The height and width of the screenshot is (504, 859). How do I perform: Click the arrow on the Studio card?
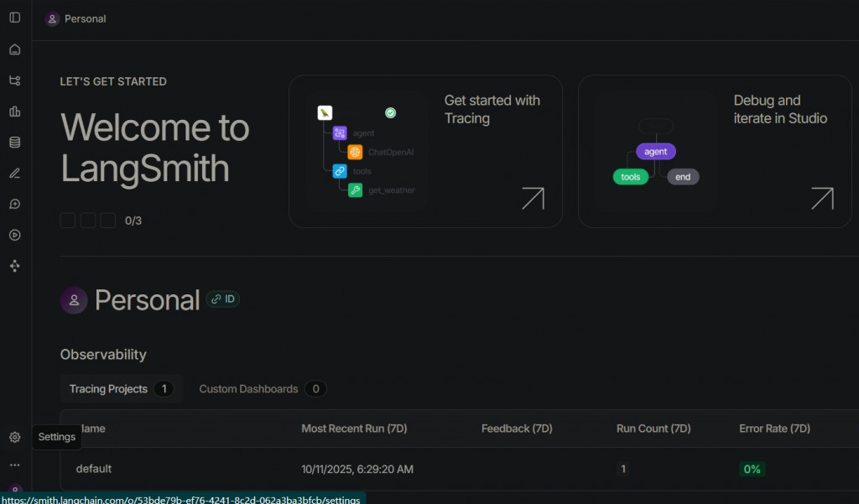pos(822,198)
